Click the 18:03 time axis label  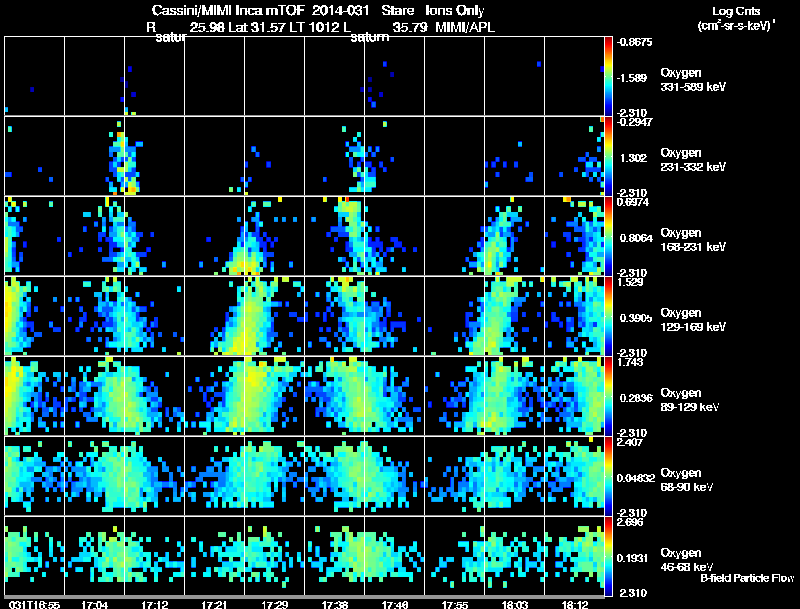point(515,604)
